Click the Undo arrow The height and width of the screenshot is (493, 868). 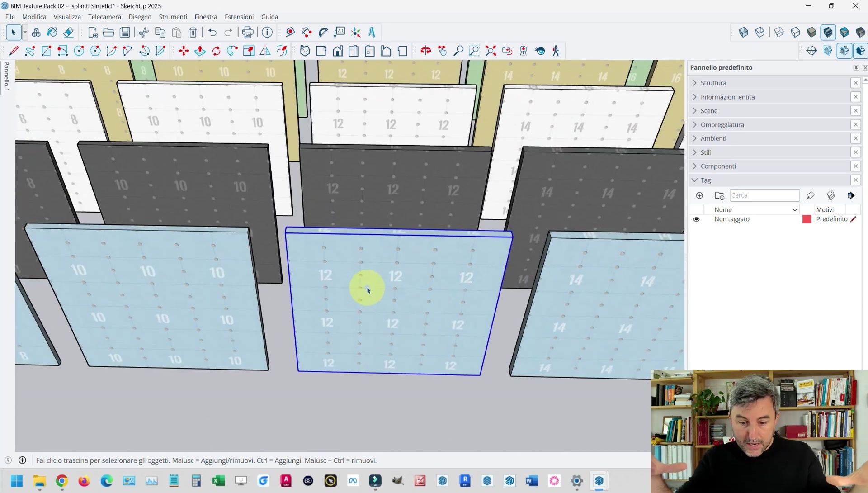pyautogui.click(x=212, y=32)
